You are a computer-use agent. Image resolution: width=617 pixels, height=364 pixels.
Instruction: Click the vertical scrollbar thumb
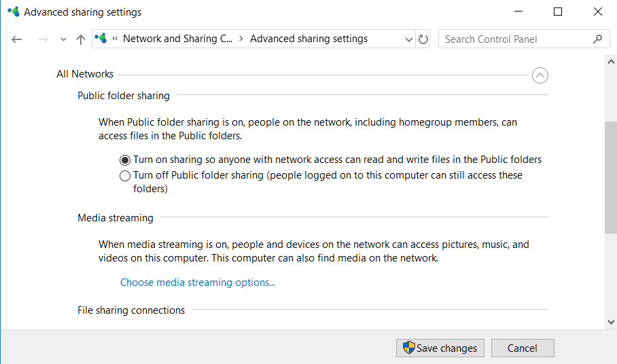[611, 178]
